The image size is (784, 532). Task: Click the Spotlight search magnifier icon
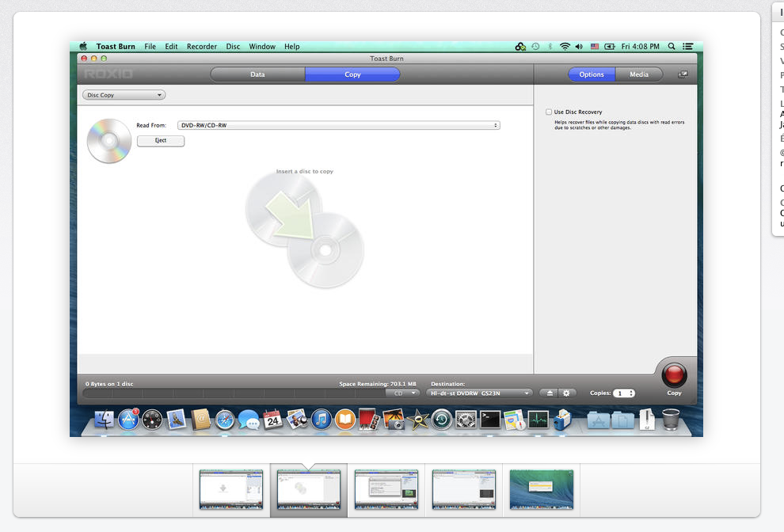point(672,47)
